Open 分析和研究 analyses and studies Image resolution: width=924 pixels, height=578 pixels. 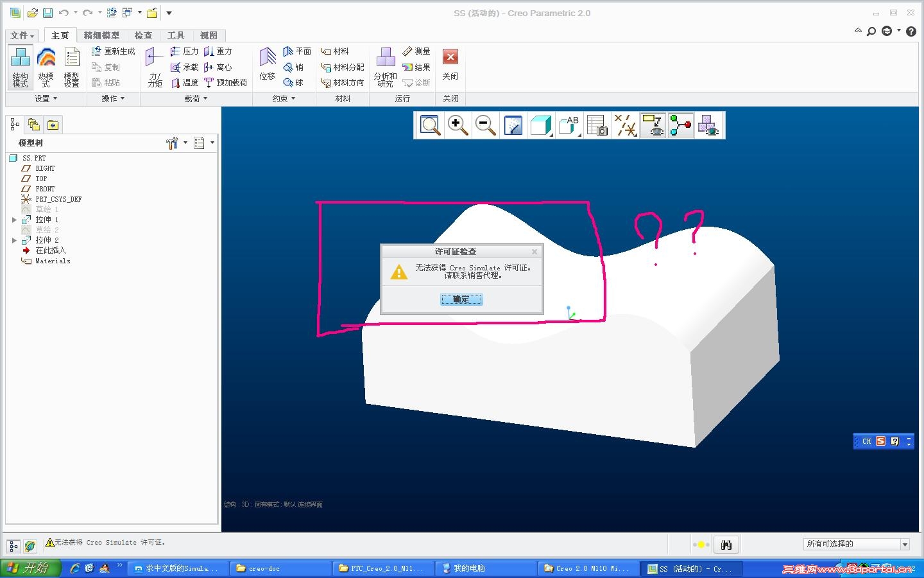(385, 67)
